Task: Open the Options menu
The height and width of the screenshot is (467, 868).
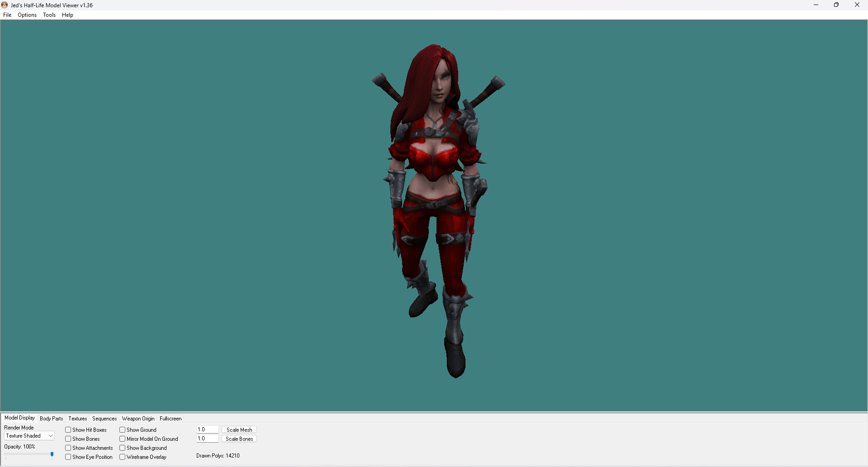Action: click(x=27, y=15)
